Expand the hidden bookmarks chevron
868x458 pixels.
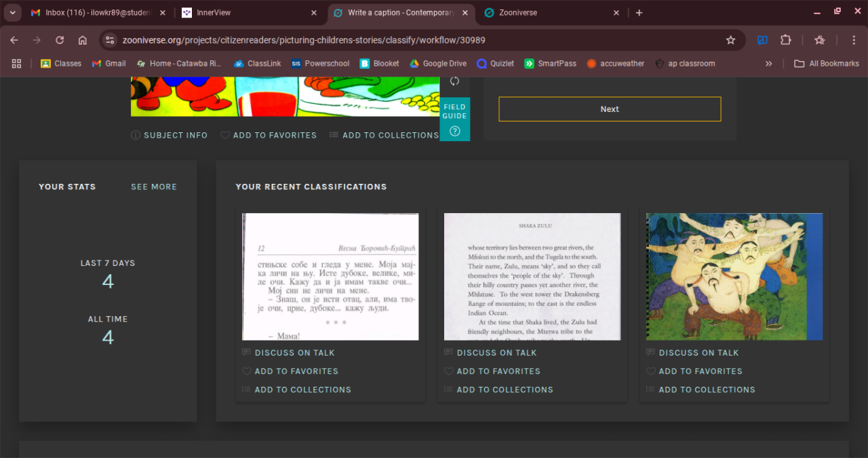click(x=768, y=63)
